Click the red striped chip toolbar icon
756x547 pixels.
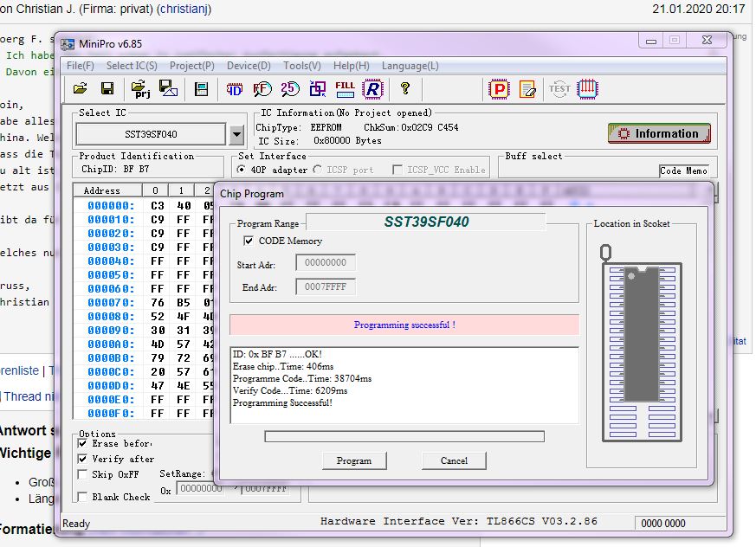click(587, 89)
